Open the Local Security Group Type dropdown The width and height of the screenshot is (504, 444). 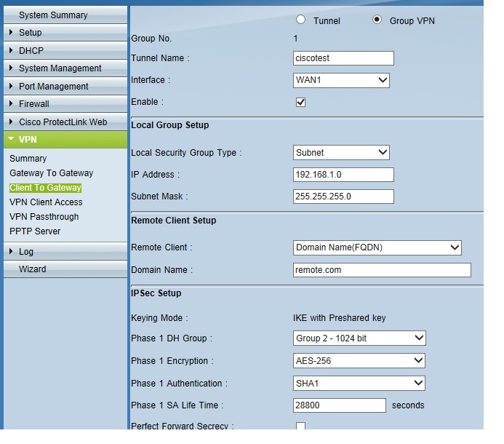click(x=341, y=153)
